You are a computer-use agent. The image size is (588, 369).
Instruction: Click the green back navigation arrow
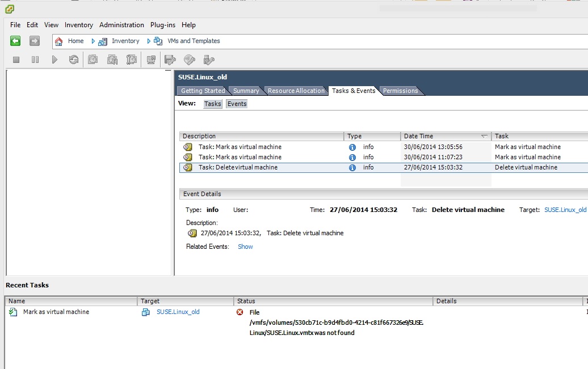click(15, 41)
